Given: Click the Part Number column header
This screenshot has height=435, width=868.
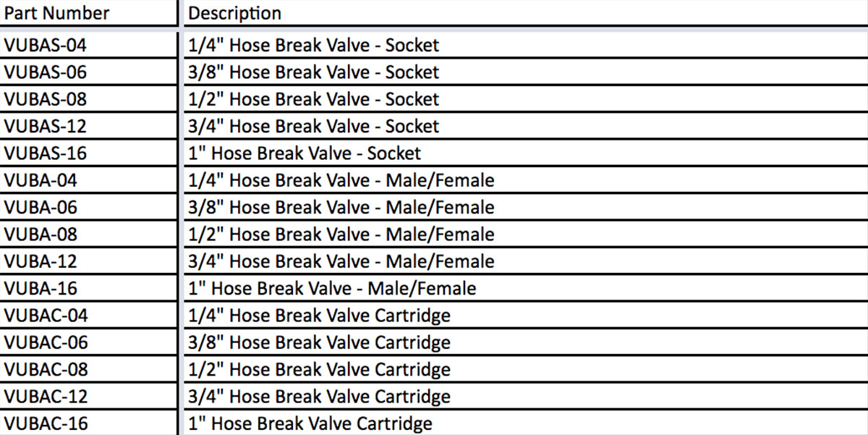Looking at the screenshot, I should [57, 13].
